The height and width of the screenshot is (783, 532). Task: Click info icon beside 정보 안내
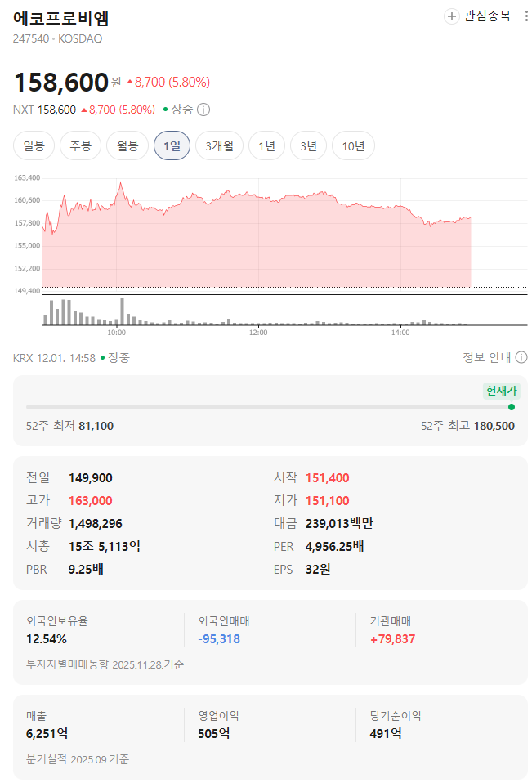(x=521, y=357)
